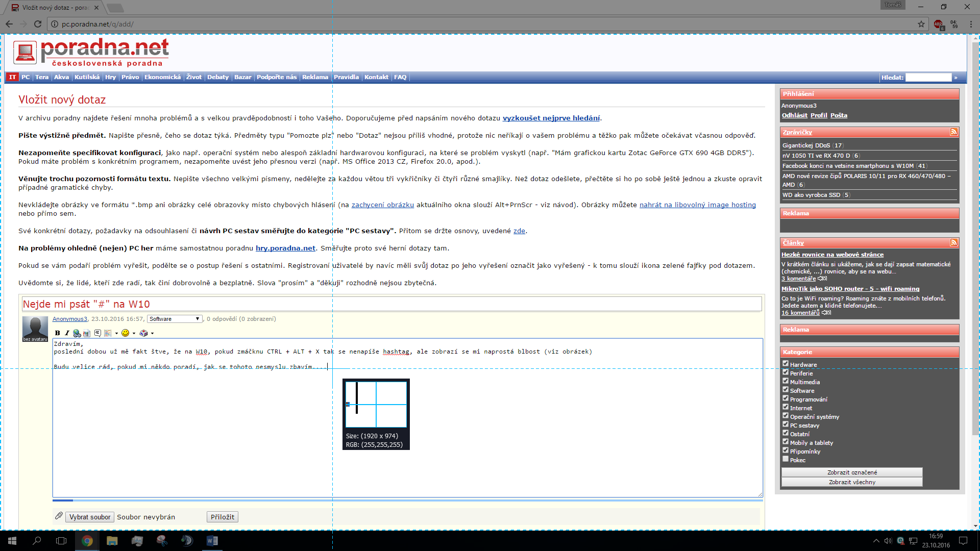Click the insert image icon
This screenshot has height=551, width=980.
[87, 333]
